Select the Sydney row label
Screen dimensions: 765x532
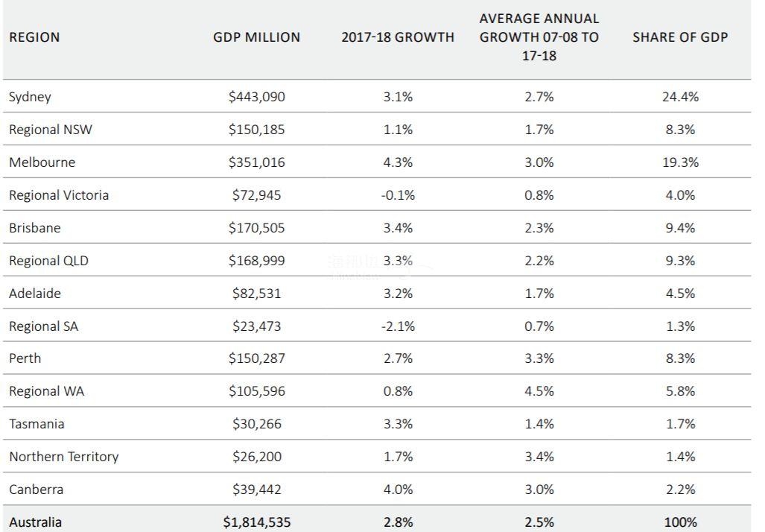click(30, 97)
